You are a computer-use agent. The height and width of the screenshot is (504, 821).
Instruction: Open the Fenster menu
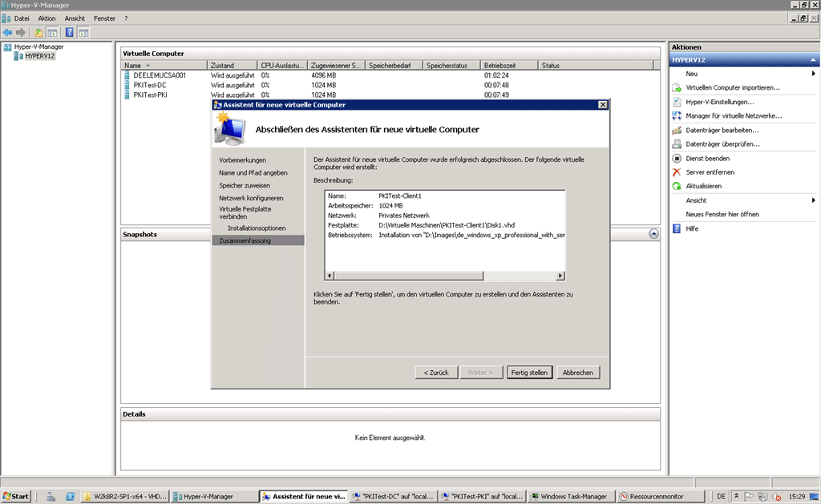[104, 18]
